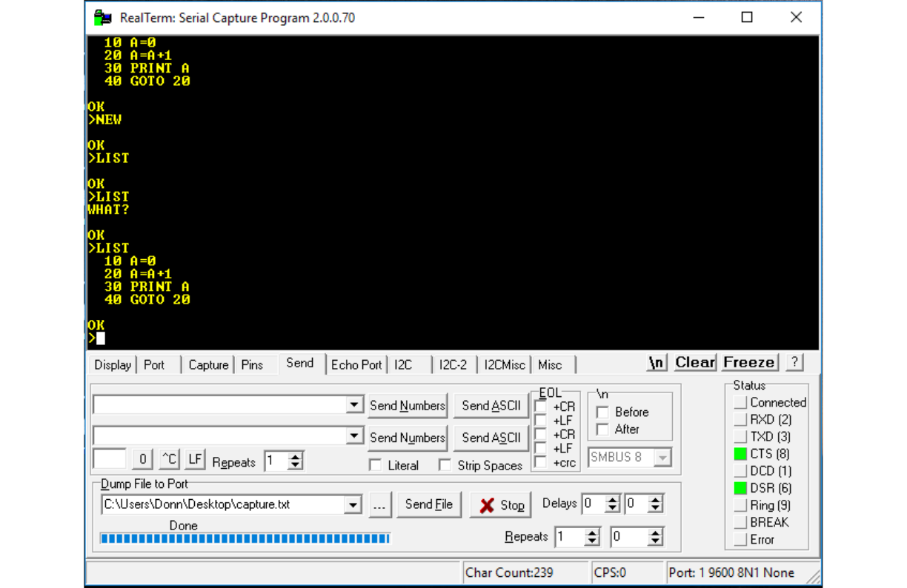Viewport: 907px width, 588px height.
Task: Click the green DSR (6) status indicator
Action: (x=740, y=488)
